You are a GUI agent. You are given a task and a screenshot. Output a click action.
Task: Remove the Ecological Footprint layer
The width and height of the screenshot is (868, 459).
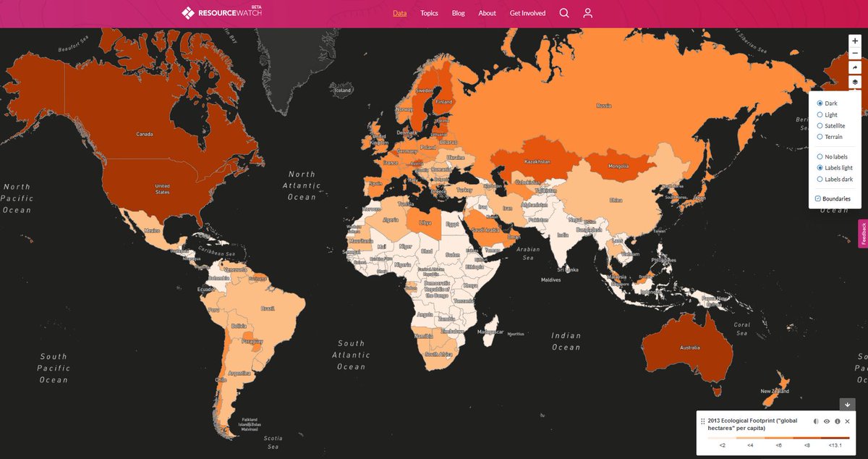click(847, 421)
